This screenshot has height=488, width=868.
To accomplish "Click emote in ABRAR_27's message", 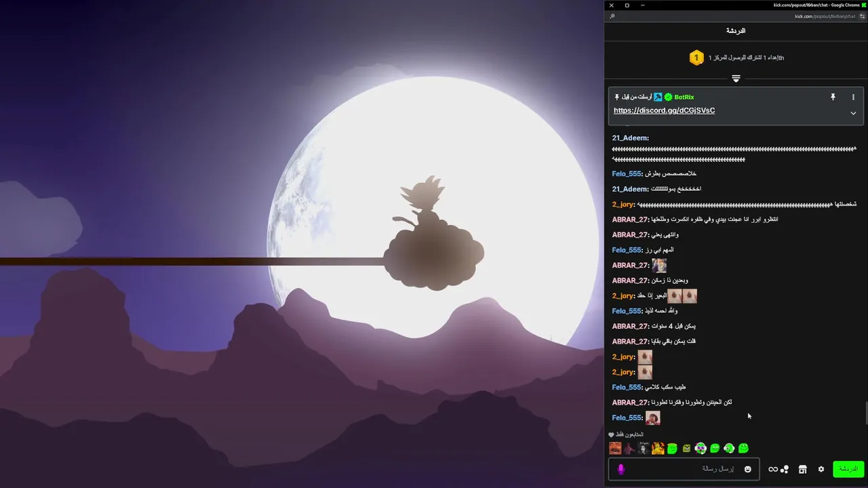I will click(659, 265).
